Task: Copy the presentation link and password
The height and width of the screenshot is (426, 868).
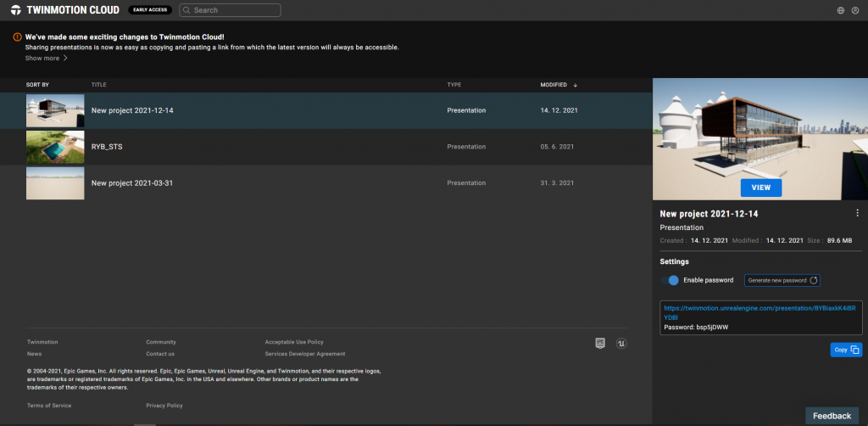Action: [847, 350]
